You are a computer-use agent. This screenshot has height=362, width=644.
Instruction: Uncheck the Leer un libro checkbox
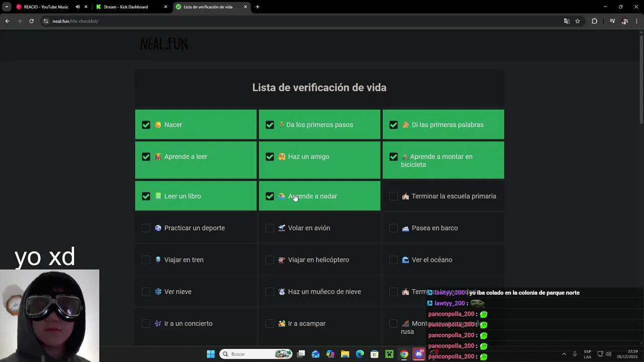[x=146, y=196]
